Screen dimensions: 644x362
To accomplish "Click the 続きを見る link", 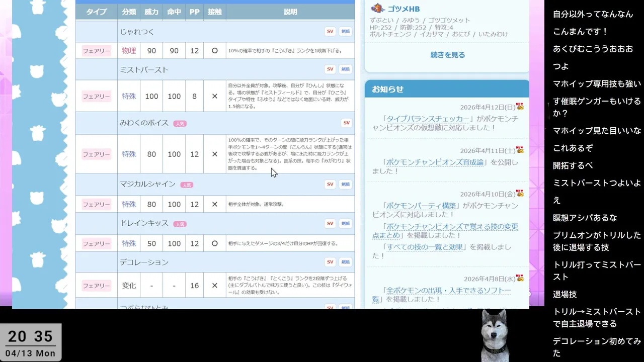I will (x=448, y=55).
